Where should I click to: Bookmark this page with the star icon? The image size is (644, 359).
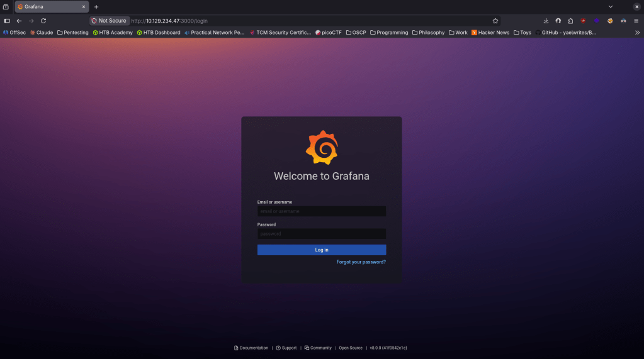(x=495, y=21)
